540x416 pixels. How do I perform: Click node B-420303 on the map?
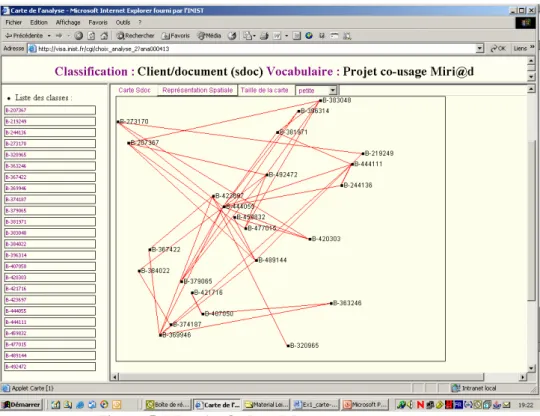[x=310, y=239]
